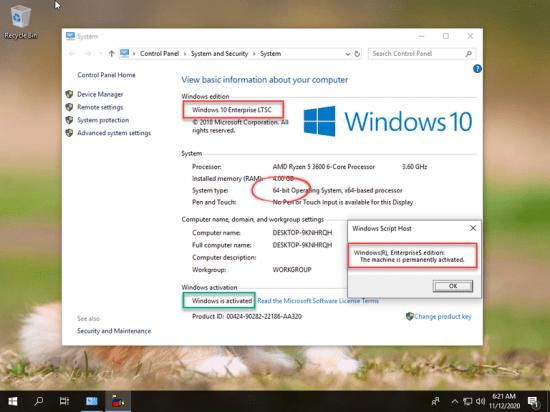The image size is (550, 412).
Task: Click the Back navigation arrow
Action: coord(72,54)
